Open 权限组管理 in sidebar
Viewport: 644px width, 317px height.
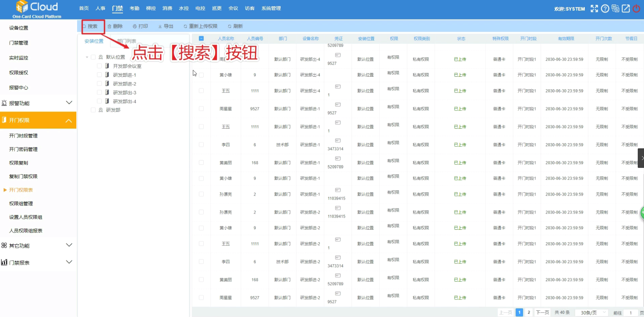[21, 204]
